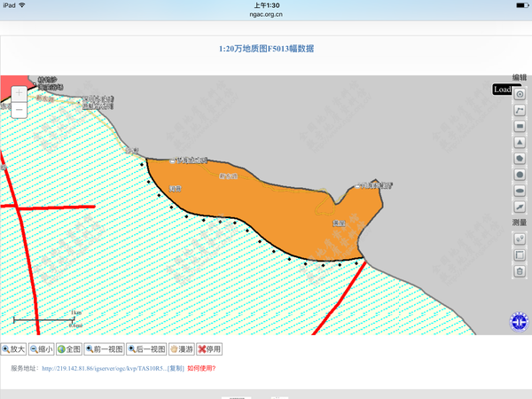Click the red polygon in map corner
This screenshot has height=399, width=532.
coord(13,85)
